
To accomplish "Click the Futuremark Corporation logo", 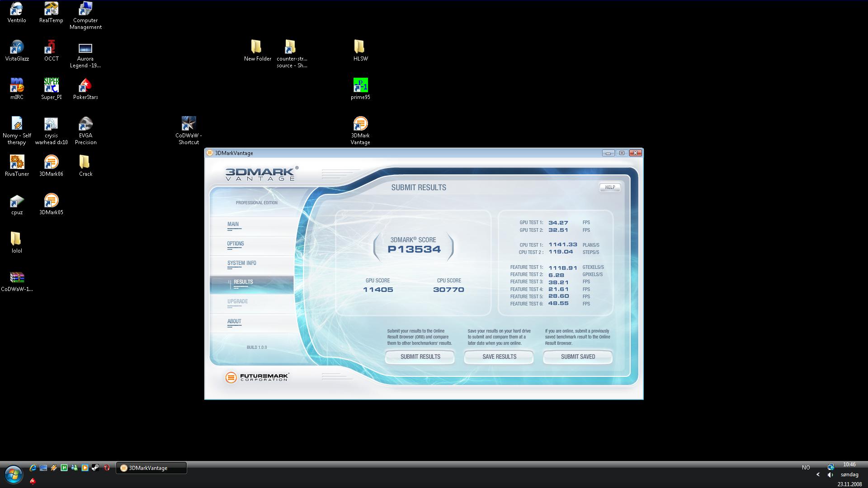I will click(257, 377).
